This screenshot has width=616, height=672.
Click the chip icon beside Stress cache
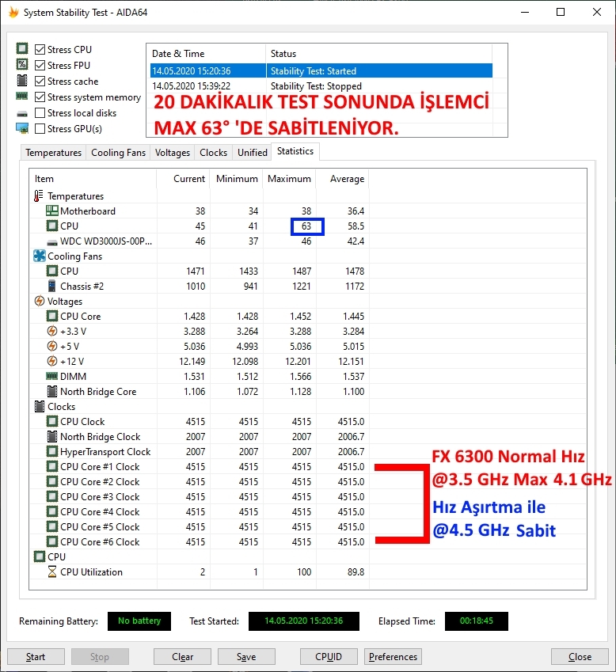click(x=22, y=80)
